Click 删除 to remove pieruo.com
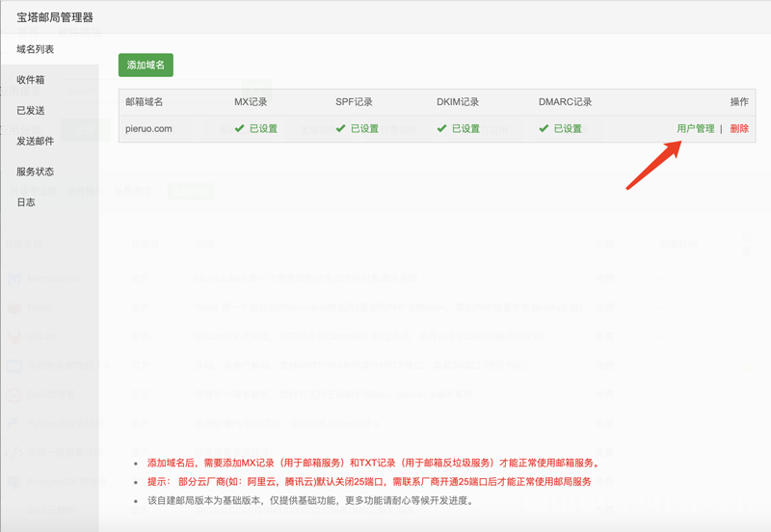Image resolution: width=771 pixels, height=532 pixels. (x=739, y=129)
